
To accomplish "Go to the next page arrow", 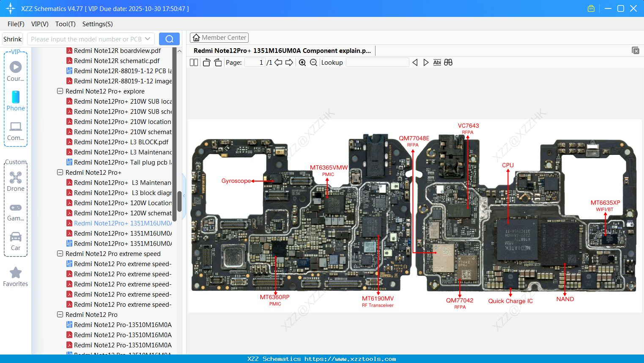I will (289, 63).
